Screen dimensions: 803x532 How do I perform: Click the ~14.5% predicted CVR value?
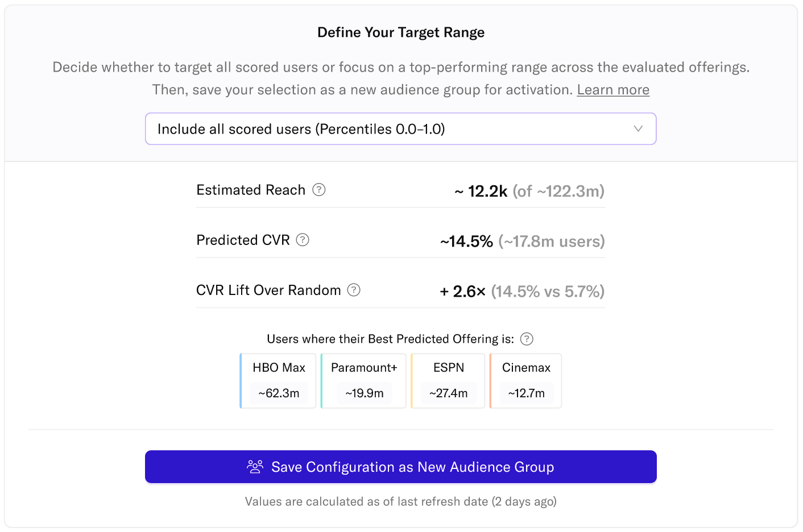[x=466, y=242]
